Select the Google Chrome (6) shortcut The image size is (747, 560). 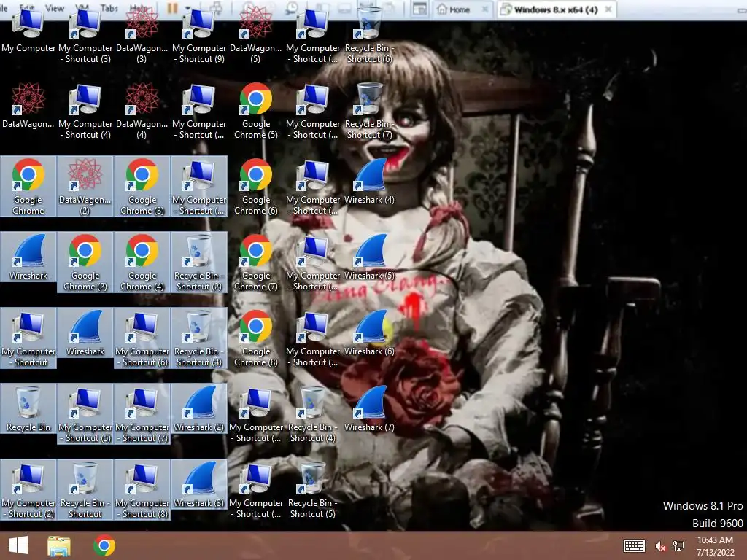(x=256, y=187)
